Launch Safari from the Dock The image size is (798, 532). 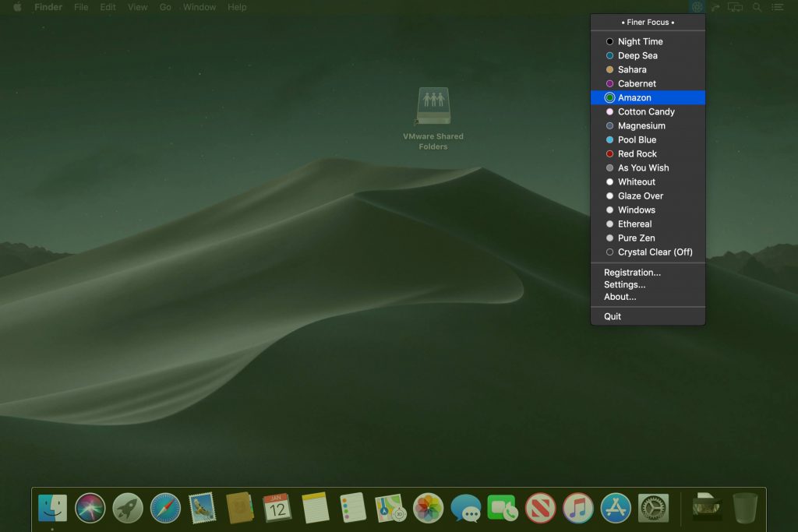165,508
